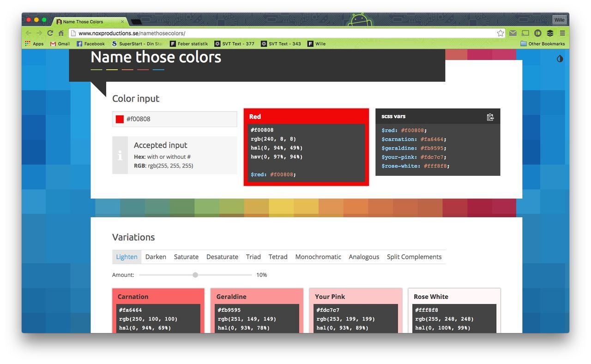Screen dimensions: 591x364
Task: Open the Chrome hamburger menu
Action: (562, 33)
